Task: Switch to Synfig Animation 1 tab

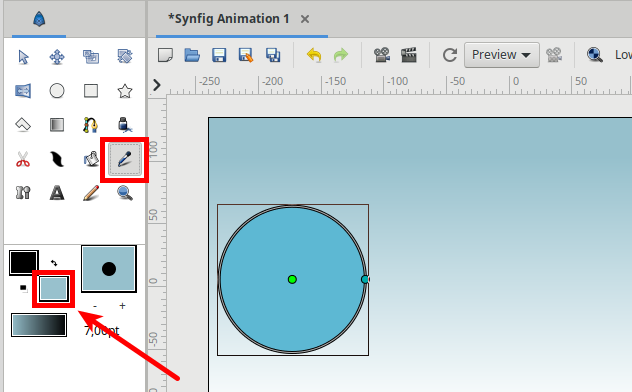Action: 229,19
